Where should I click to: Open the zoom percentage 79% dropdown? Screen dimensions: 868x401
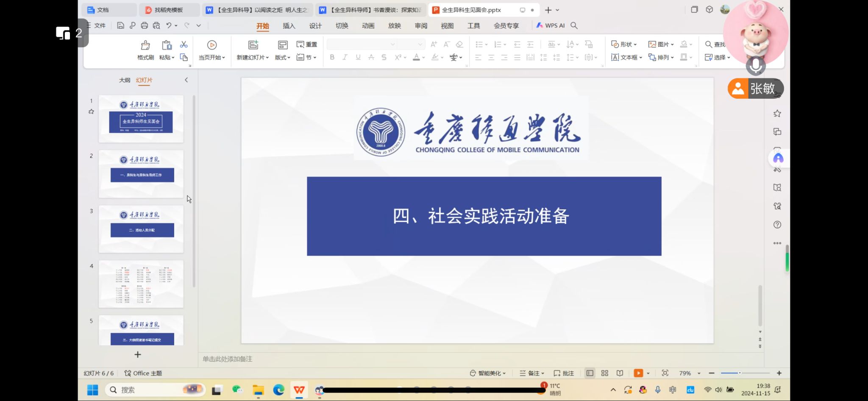690,373
